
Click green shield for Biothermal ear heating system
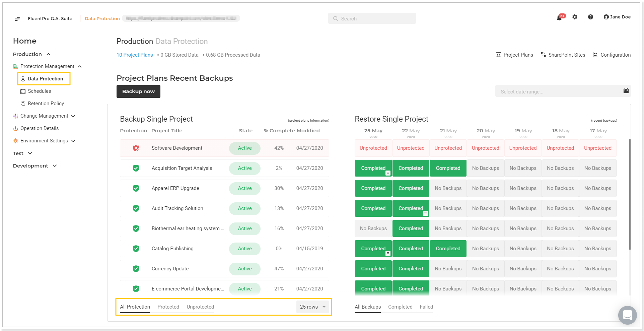[136, 228]
